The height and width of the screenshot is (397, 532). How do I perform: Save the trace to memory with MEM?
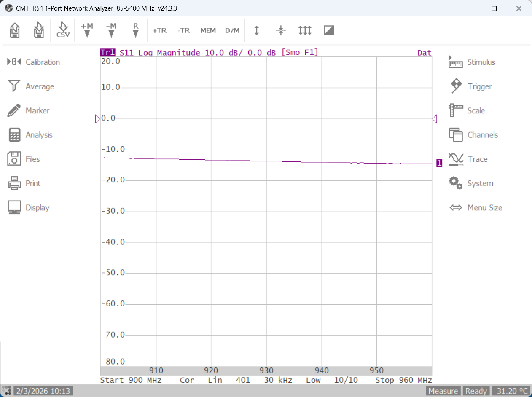pyautogui.click(x=208, y=30)
